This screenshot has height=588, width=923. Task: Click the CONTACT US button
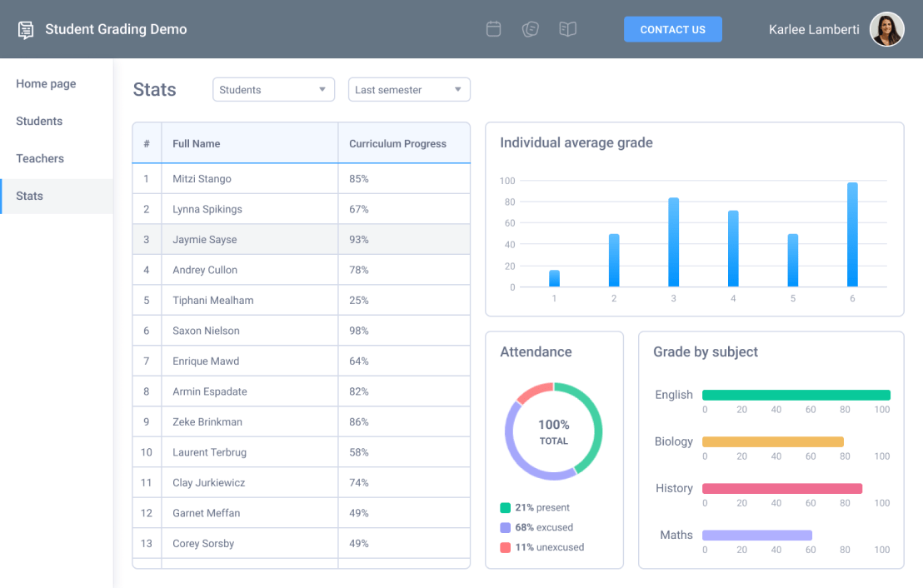pyautogui.click(x=673, y=28)
